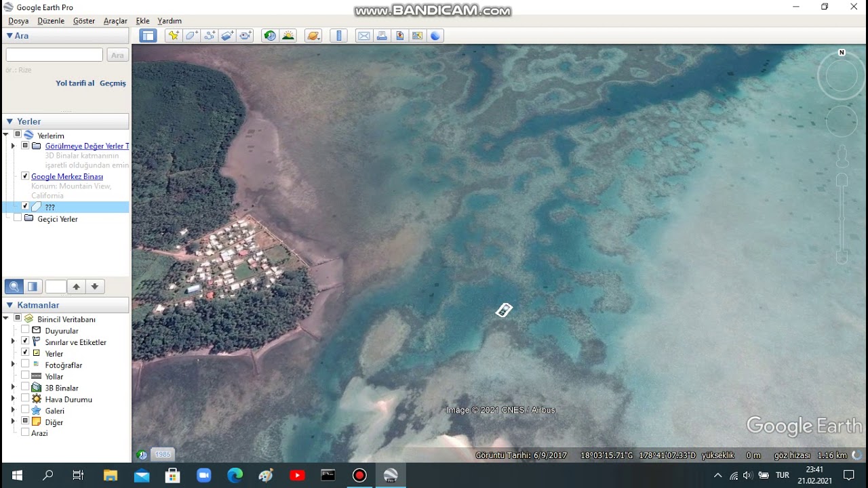Expand the Görülmeye Değer Yerler folder

13,146
